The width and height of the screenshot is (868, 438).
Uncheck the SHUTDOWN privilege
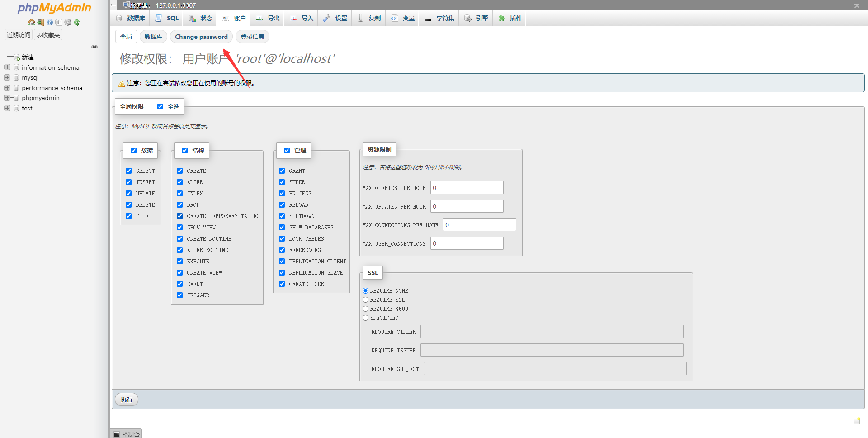click(x=282, y=216)
